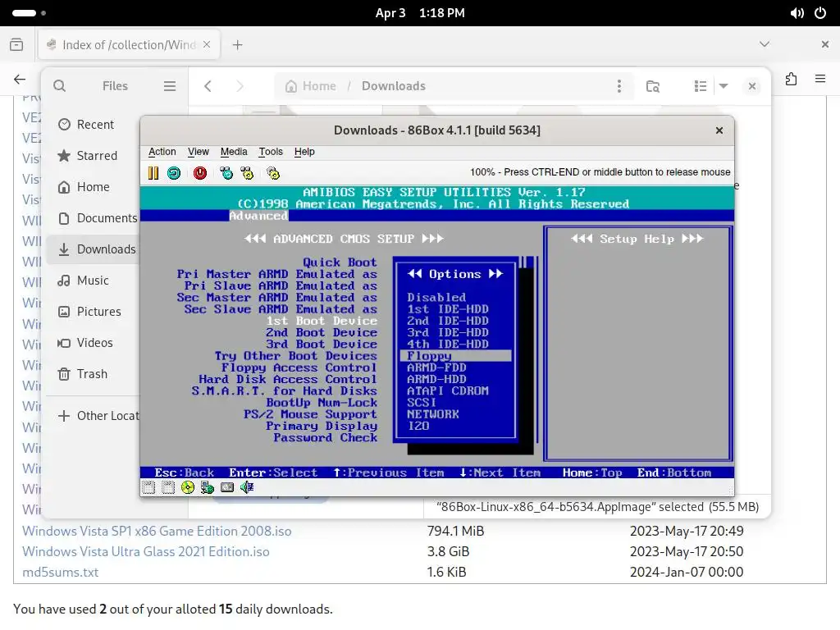Open Files sidebar hamburger menu
Screen dimensions: 840x630
coord(169,85)
